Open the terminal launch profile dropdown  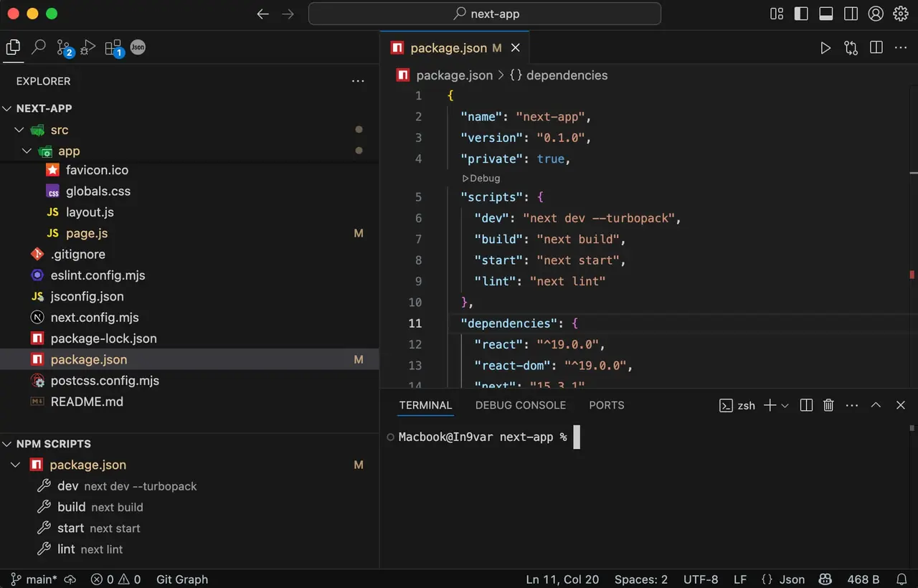point(785,406)
